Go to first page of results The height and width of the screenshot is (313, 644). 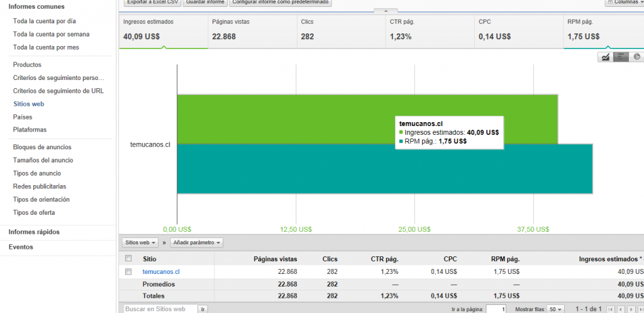coord(611,309)
